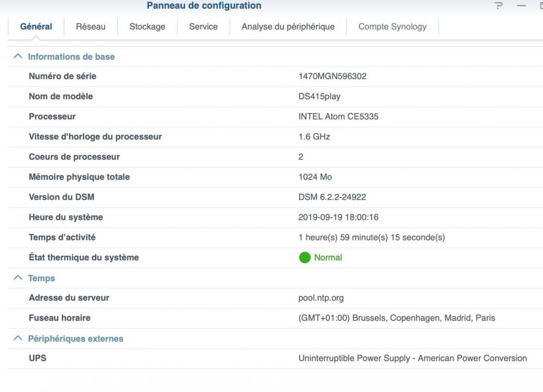Click the UPS device description row

(x=412, y=358)
